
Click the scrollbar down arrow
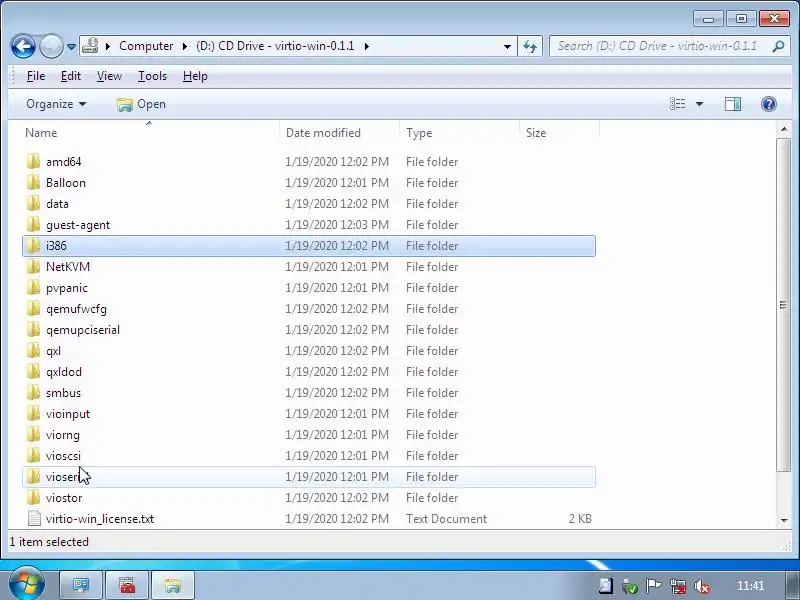click(784, 520)
